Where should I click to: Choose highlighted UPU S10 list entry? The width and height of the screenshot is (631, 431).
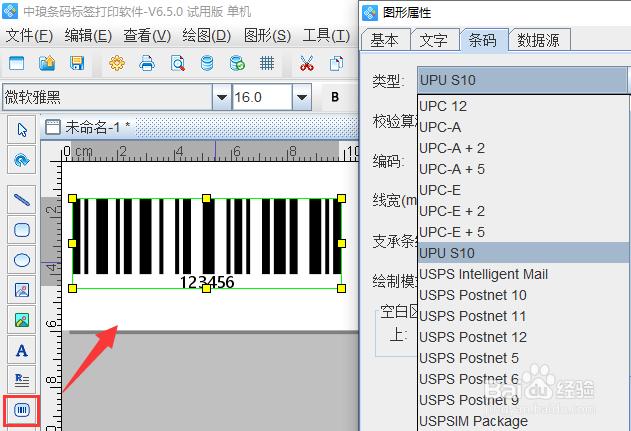tap(523, 253)
